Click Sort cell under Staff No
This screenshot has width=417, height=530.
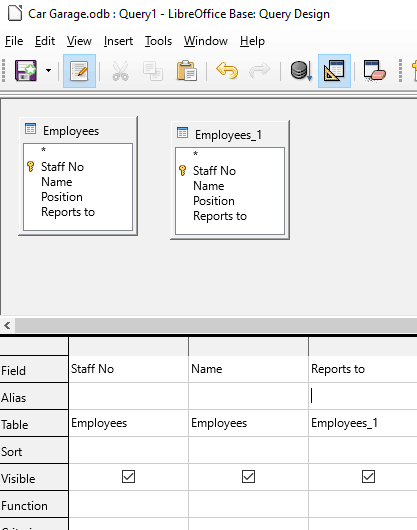(x=128, y=450)
